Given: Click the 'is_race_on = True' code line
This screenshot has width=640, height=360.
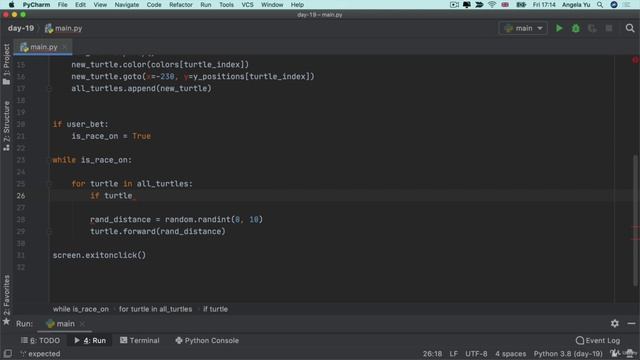Looking at the screenshot, I should [111, 136].
